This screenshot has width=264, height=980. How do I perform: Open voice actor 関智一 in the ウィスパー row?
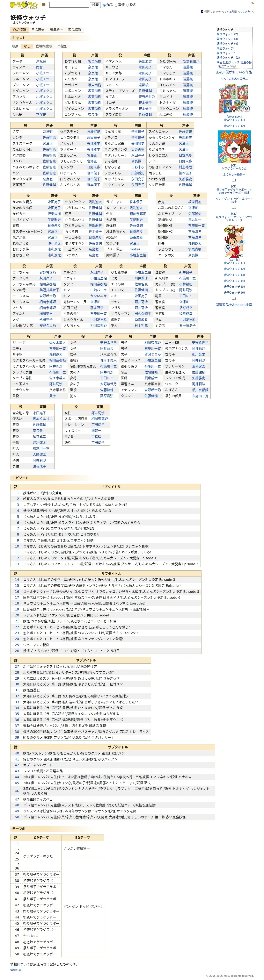[x=41, y=67]
